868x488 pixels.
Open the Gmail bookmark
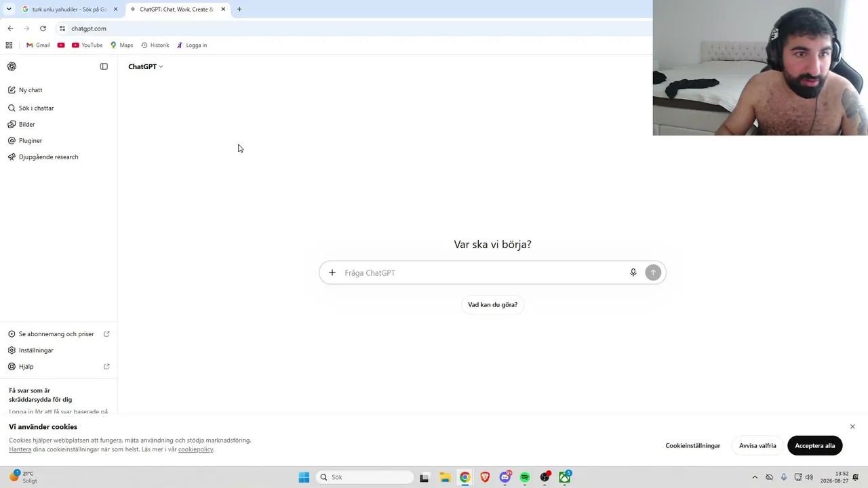click(38, 45)
